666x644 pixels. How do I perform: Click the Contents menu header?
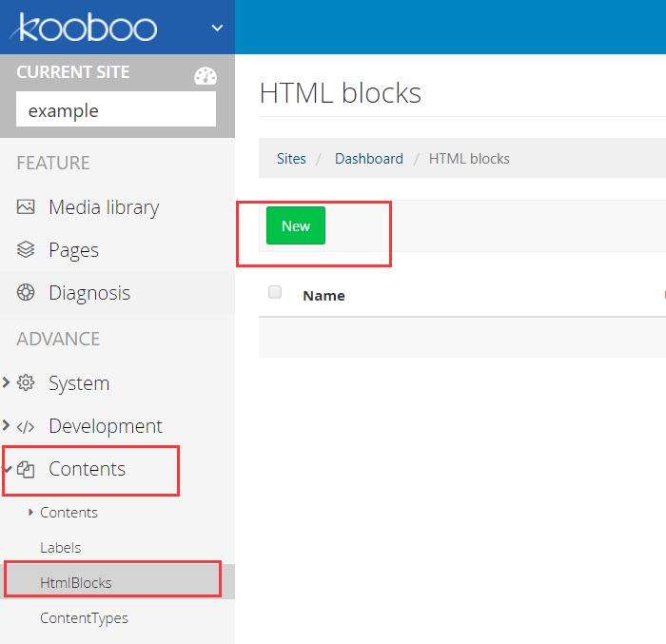pyautogui.click(x=88, y=469)
